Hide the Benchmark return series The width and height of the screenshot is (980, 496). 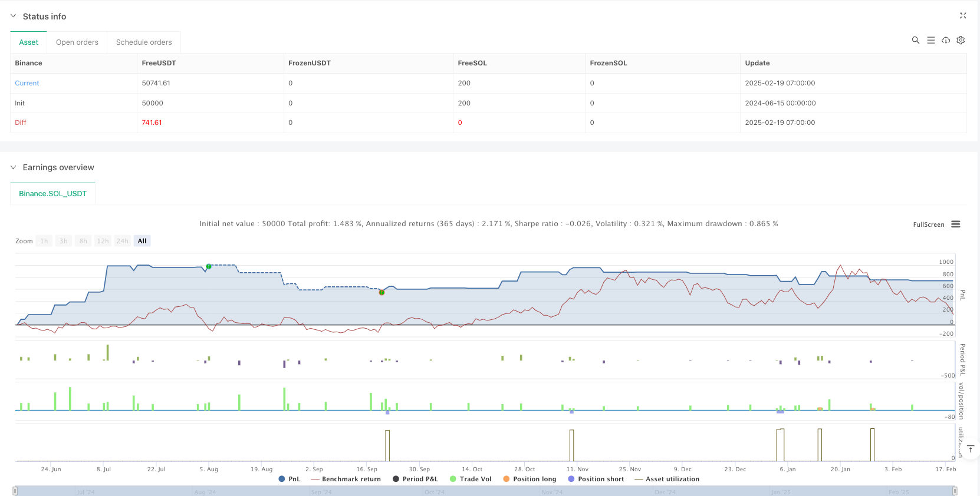pyautogui.click(x=346, y=479)
